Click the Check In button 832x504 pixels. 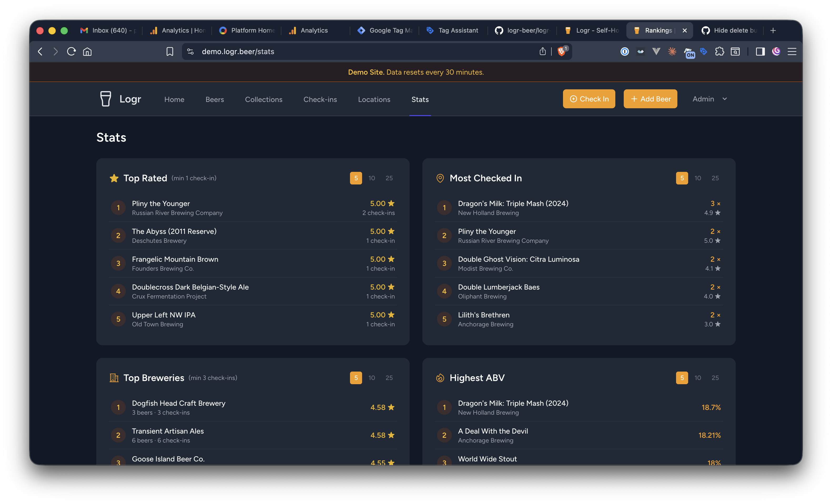tap(589, 99)
